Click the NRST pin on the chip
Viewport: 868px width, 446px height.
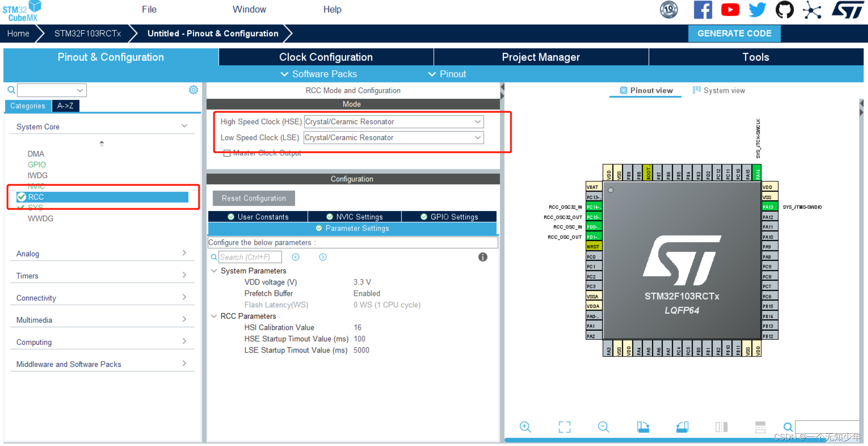click(x=594, y=246)
